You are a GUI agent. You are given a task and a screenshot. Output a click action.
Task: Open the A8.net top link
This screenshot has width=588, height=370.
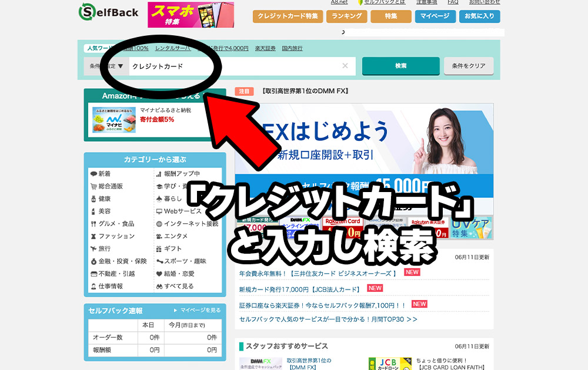[339, 2]
